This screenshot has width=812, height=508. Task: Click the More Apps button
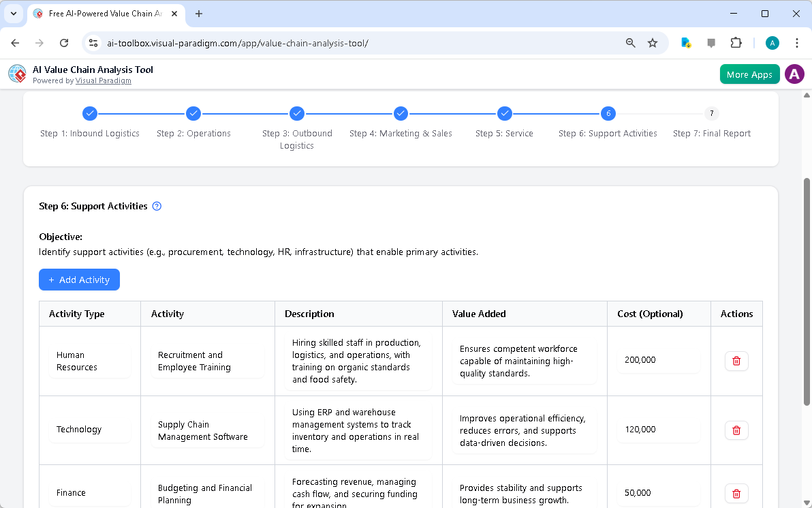coord(749,74)
